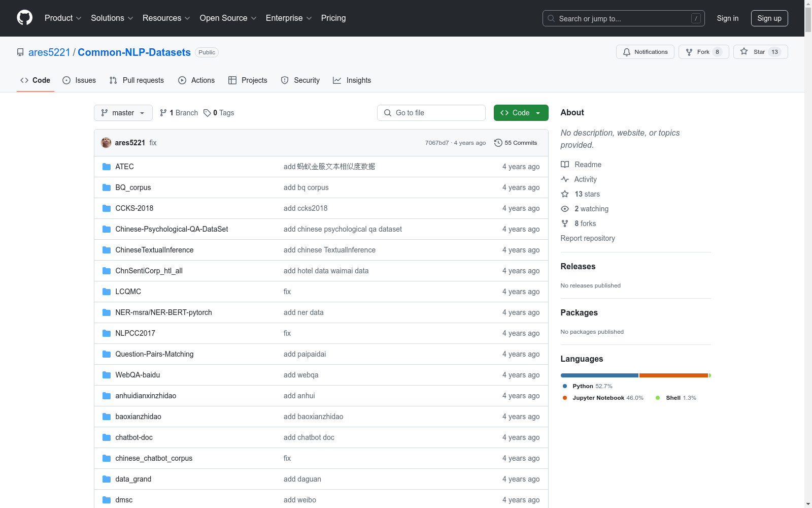Open the ChnSentiCorp_htl_all folder
The image size is (812, 508).
[149, 271]
